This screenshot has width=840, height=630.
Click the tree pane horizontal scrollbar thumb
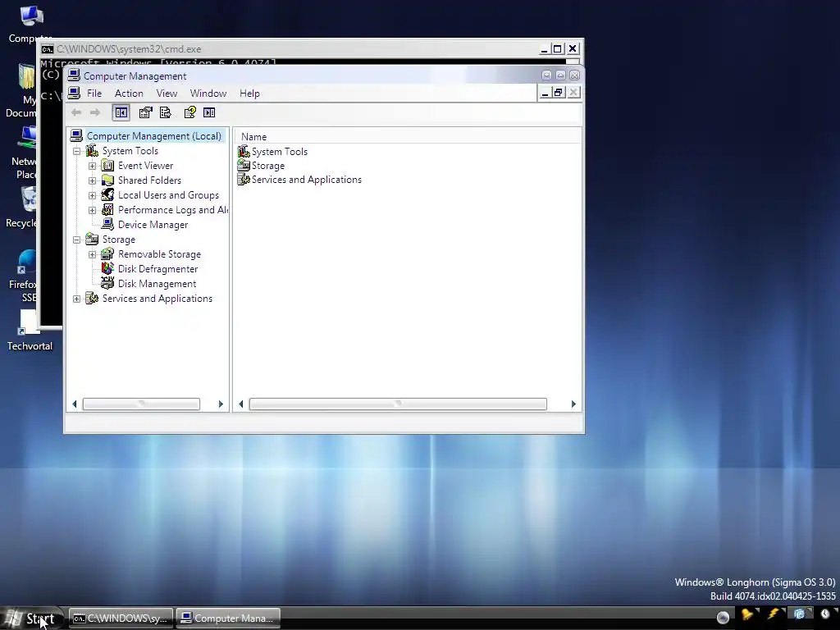coord(141,404)
